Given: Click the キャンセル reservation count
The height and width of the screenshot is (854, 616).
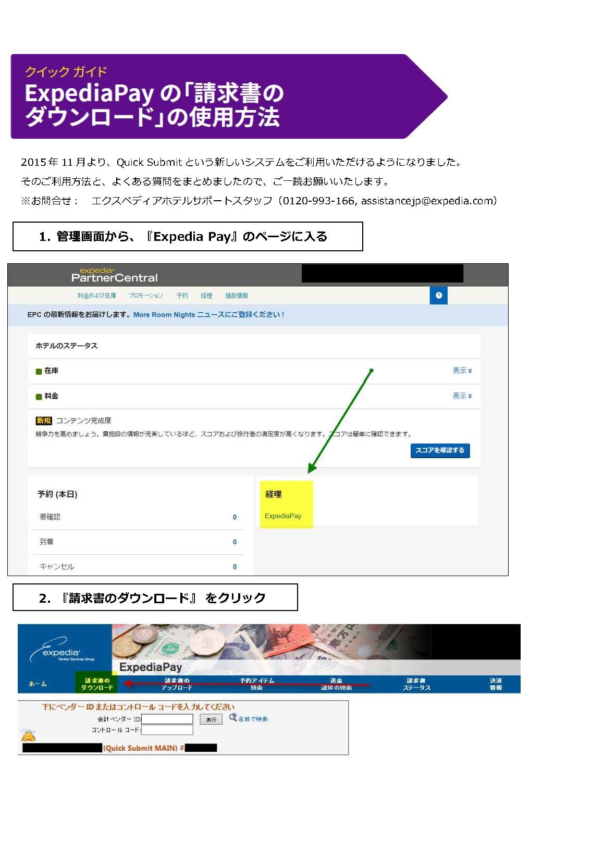Looking at the screenshot, I should click(x=235, y=567).
